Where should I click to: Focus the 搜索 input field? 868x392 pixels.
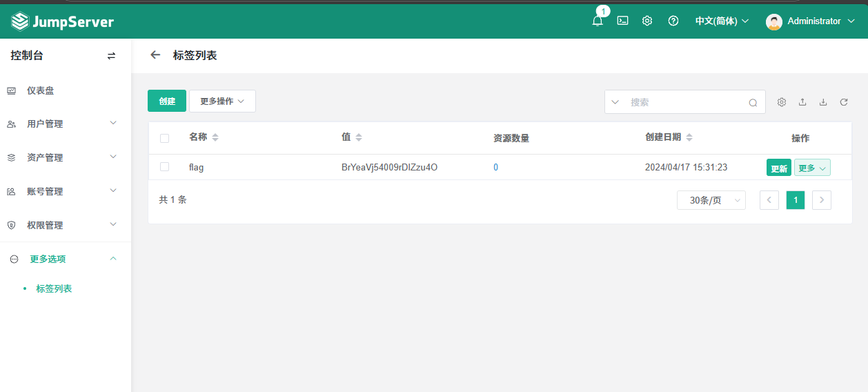(685, 102)
